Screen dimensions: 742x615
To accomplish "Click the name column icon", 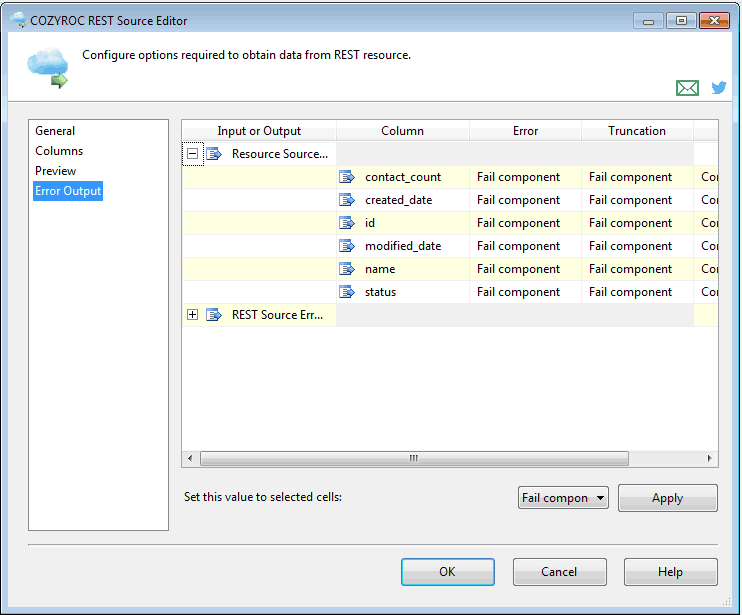I will pyautogui.click(x=347, y=269).
